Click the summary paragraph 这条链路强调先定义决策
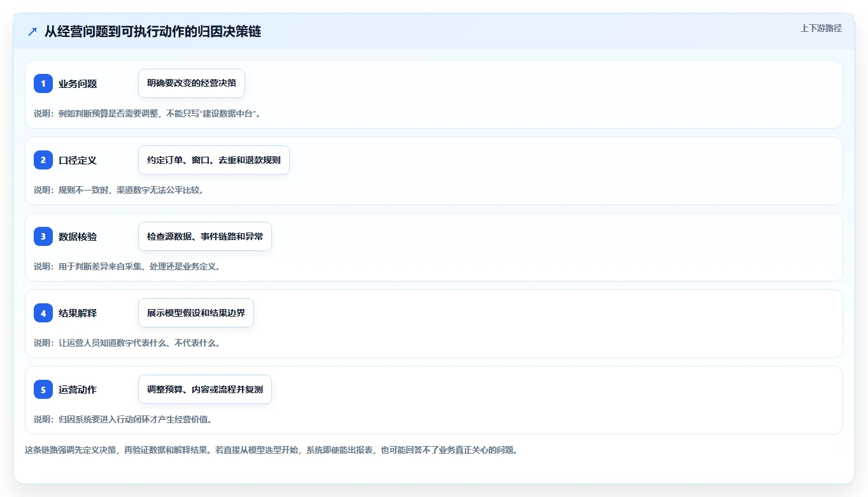 (x=272, y=450)
